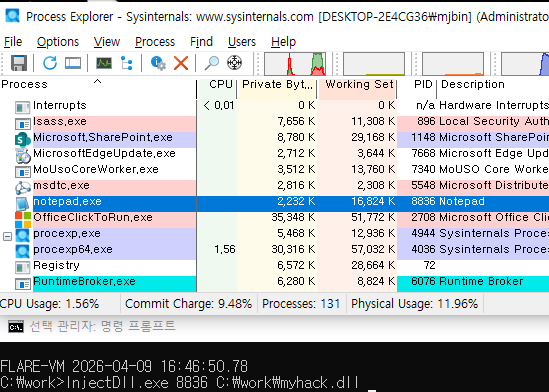Open the Help menu

tap(284, 42)
